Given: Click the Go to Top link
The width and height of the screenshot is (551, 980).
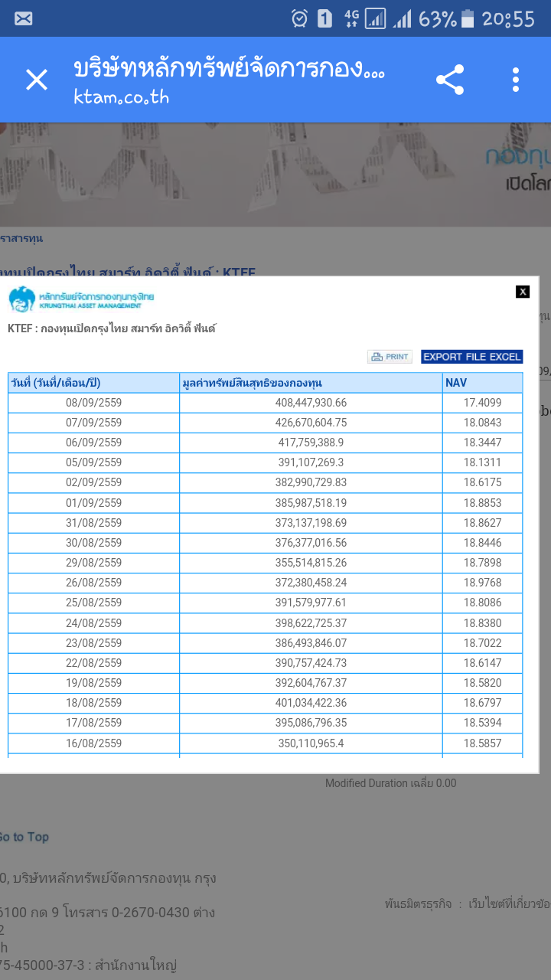Looking at the screenshot, I should tap(24, 837).
